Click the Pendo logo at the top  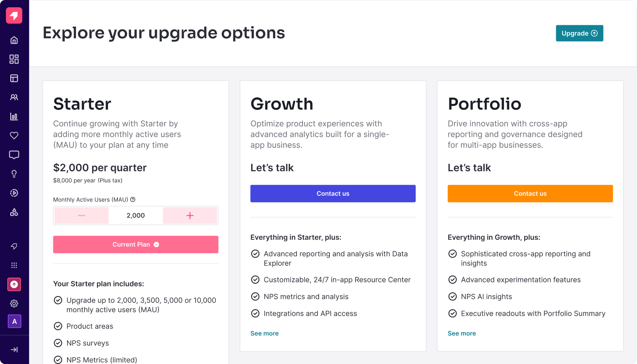coord(14,15)
